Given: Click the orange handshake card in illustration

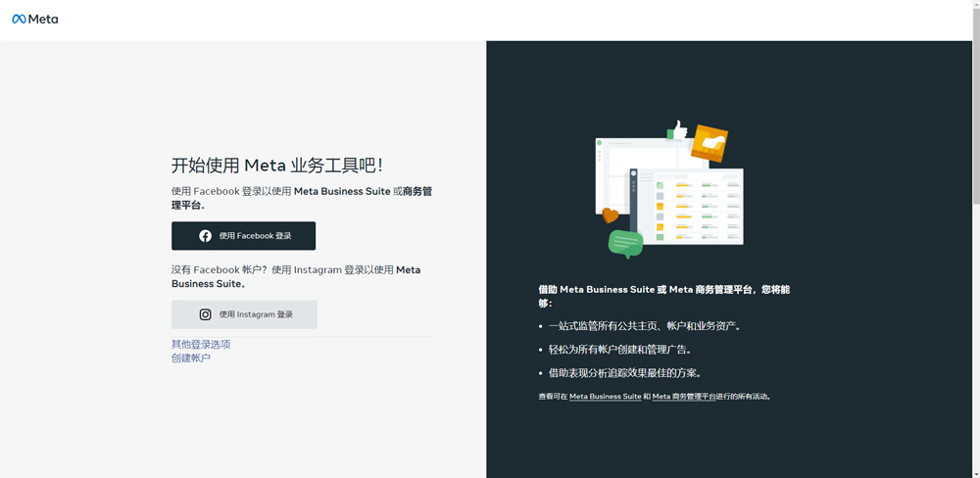Looking at the screenshot, I should coord(709,143).
